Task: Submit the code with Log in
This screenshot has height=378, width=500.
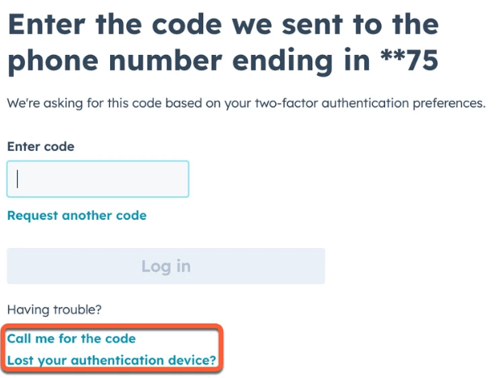Action: coord(166,266)
